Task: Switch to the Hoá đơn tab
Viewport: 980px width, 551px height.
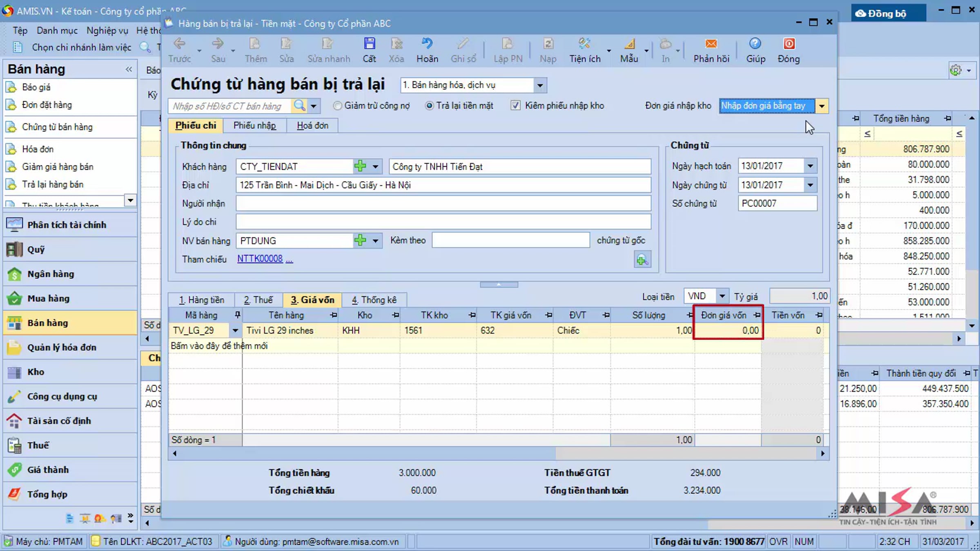Action: pos(312,125)
